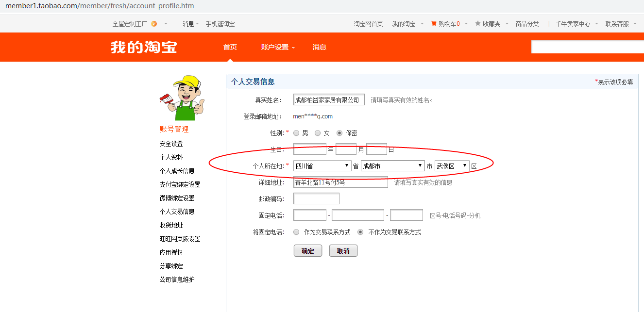Click the shopping cart icon
The image size is (644, 312).
click(434, 24)
